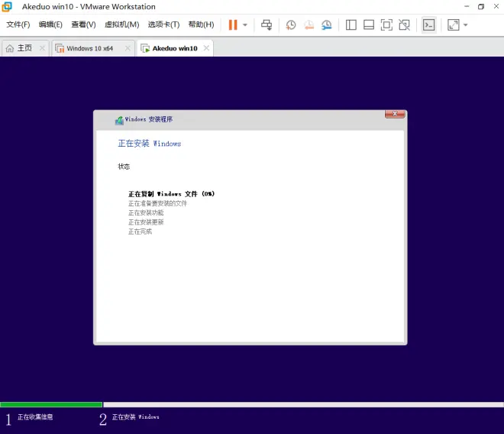Click the Windows setup dialog title icon

[119, 120]
